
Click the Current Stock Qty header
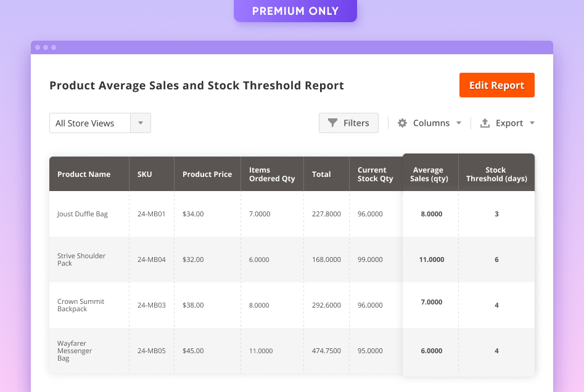375,174
